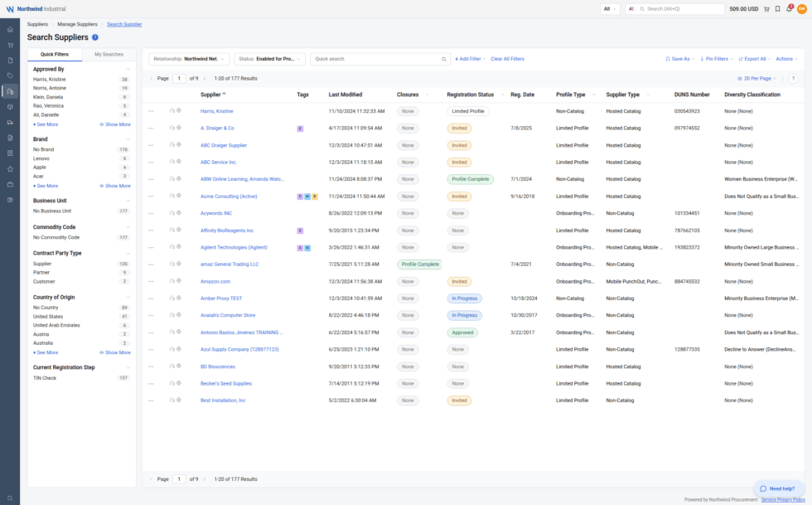Collapse the Contract Party Type section
Viewport: 812px width, 505px height.
[x=128, y=254]
